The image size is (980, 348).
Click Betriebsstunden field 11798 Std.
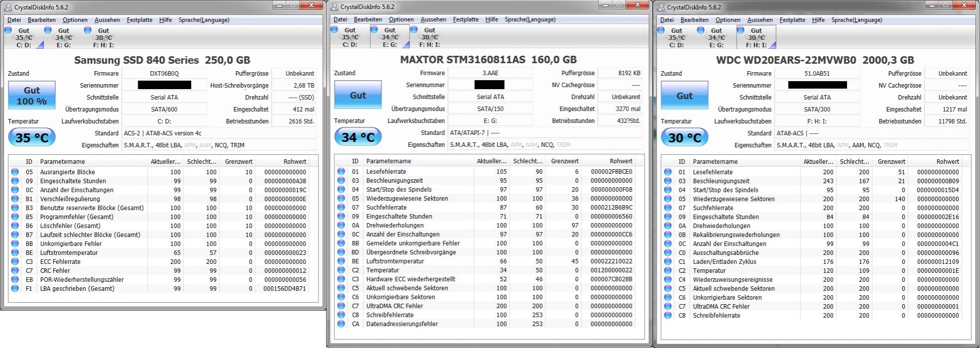pyautogui.click(x=947, y=121)
